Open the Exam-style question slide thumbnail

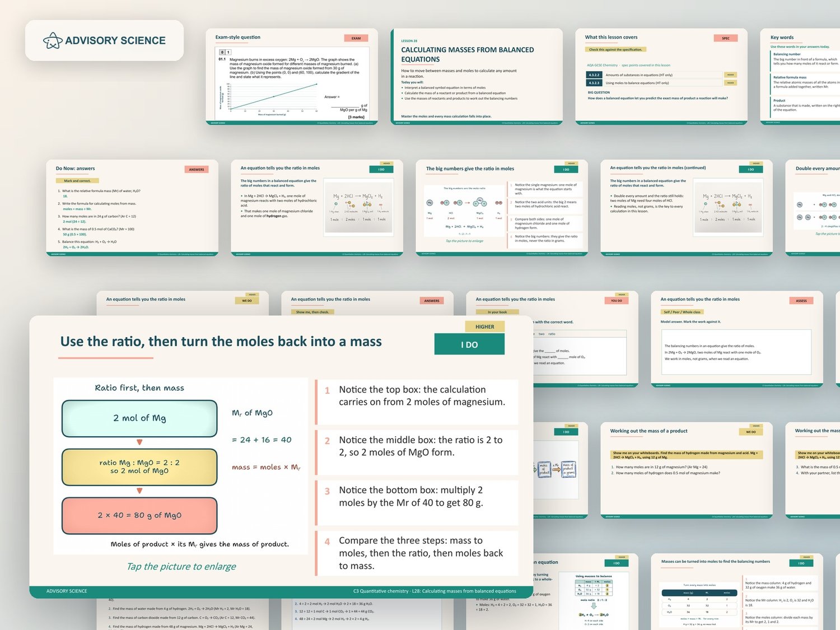(292, 76)
